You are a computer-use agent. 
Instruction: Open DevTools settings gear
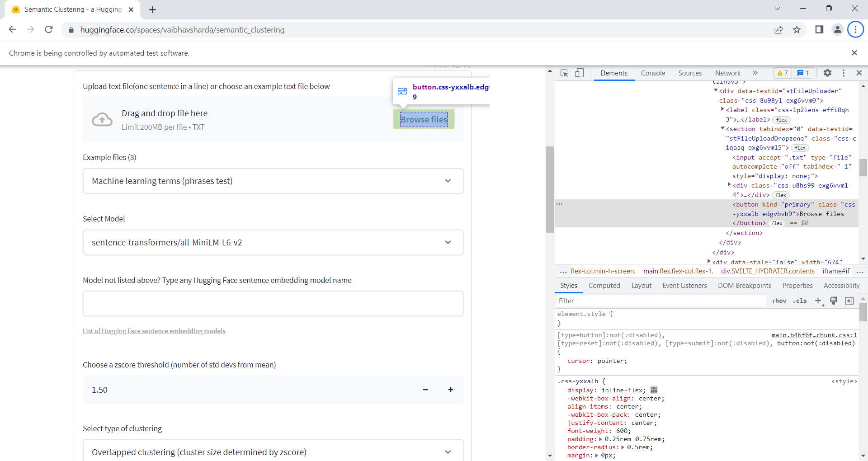827,73
